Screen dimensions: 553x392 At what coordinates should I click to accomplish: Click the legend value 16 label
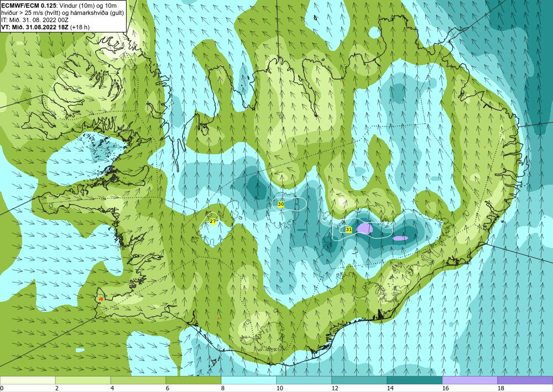[x=445, y=389]
